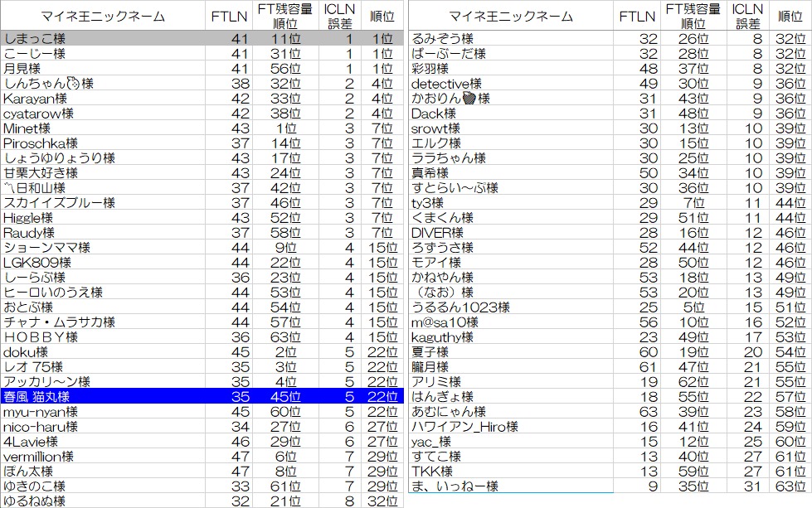Click Minet様's FT残容量 1位 cell
The image size is (812, 508).
285,128
